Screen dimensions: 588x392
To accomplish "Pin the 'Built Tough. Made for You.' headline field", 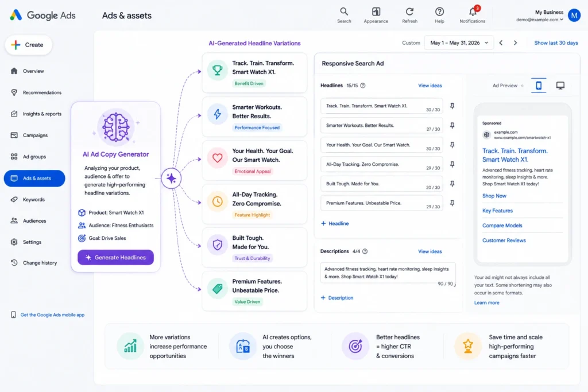I will 452,184.
